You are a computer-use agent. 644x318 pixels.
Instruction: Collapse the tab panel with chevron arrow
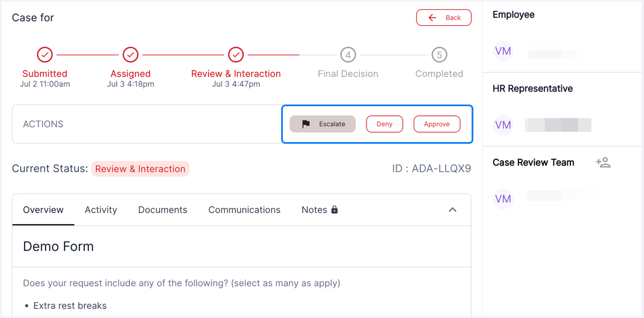[452, 210]
